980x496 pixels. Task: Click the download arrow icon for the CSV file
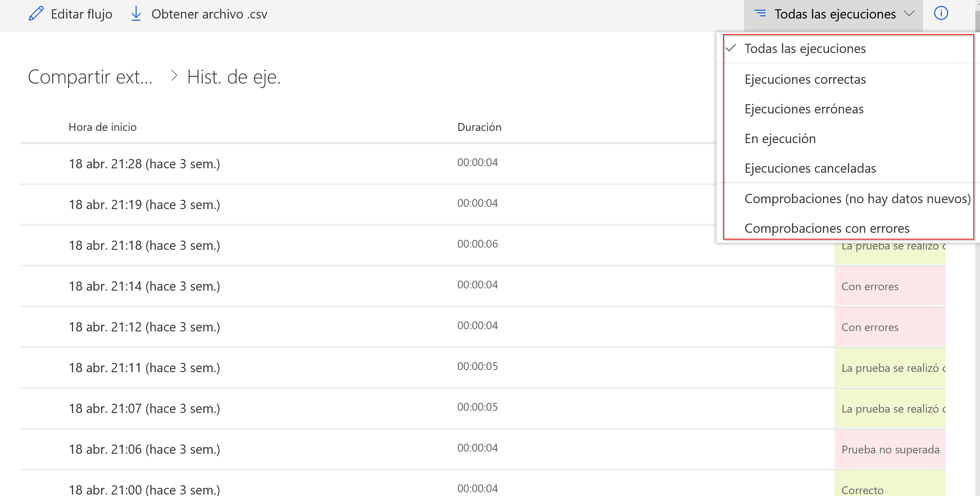tap(136, 14)
